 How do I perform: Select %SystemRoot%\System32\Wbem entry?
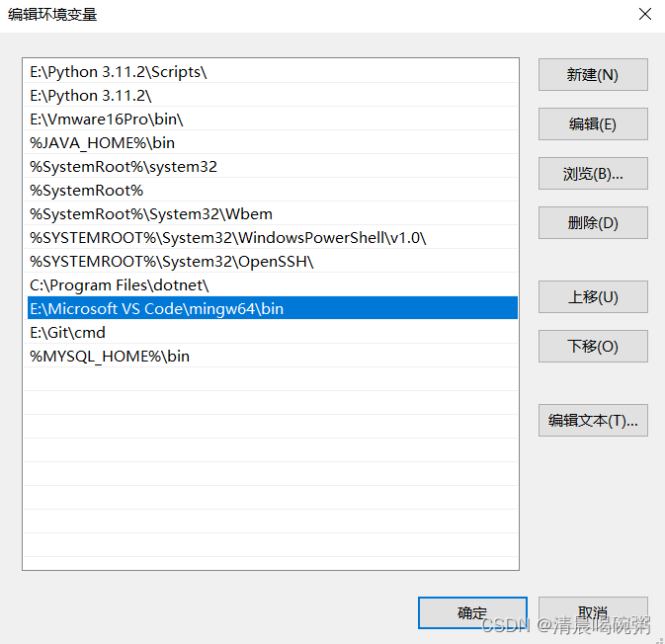(273, 214)
